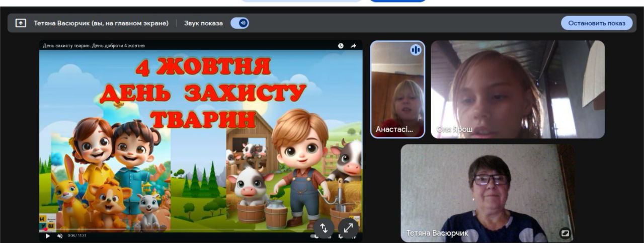This screenshot has height=243, width=644.
Task: Click the audio indicator on Анастасія's tile
Action: (416, 50)
